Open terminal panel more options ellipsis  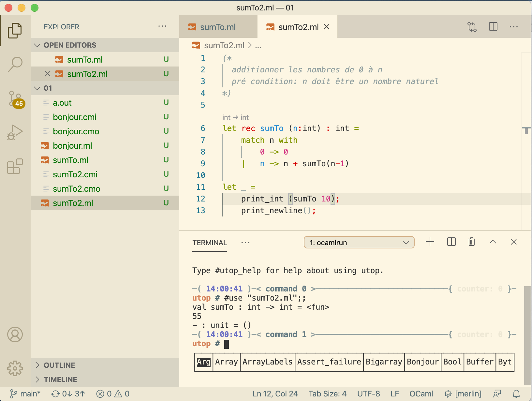(x=245, y=243)
